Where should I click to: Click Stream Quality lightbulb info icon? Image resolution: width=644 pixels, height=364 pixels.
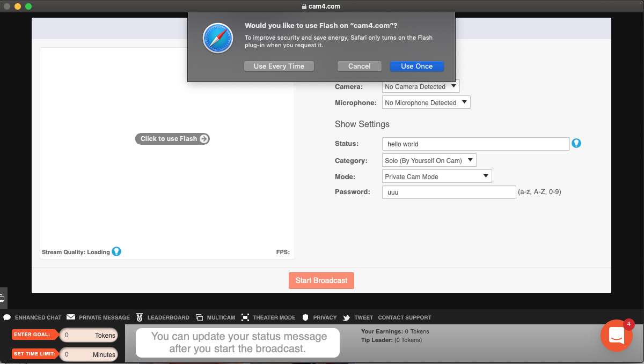coord(116,251)
